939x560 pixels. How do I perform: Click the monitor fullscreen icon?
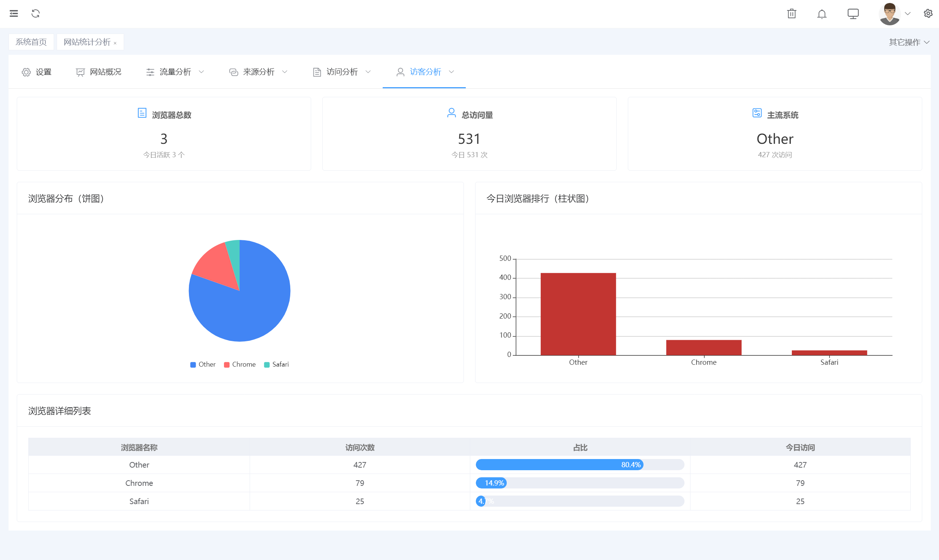point(853,14)
